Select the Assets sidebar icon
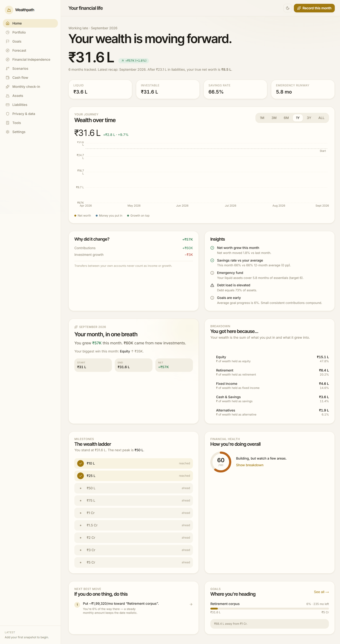This screenshot has width=340, height=644. coord(8,95)
